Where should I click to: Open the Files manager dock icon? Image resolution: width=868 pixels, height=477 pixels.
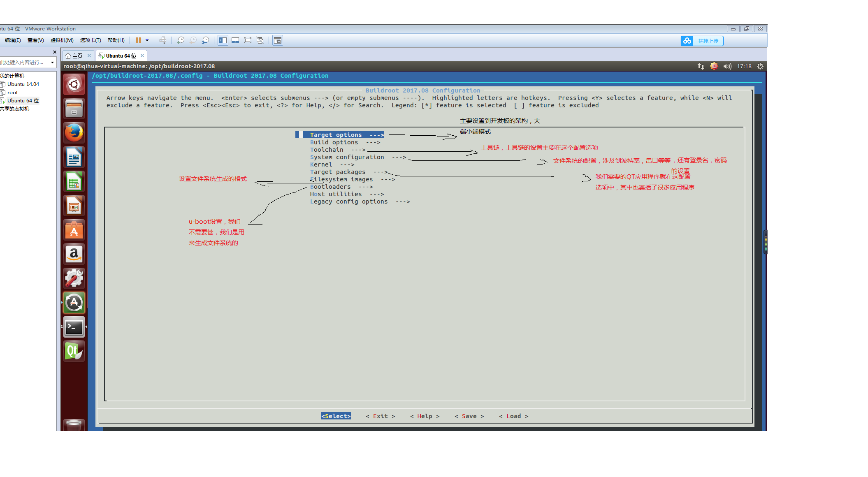point(74,109)
